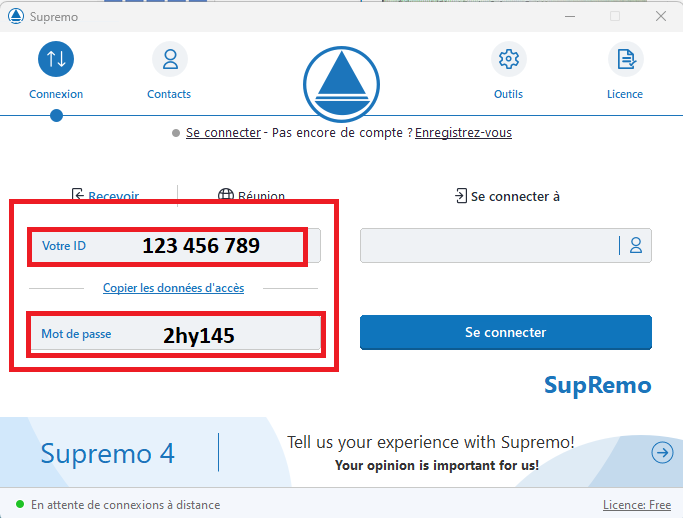Click the remote ID input field

(488, 245)
